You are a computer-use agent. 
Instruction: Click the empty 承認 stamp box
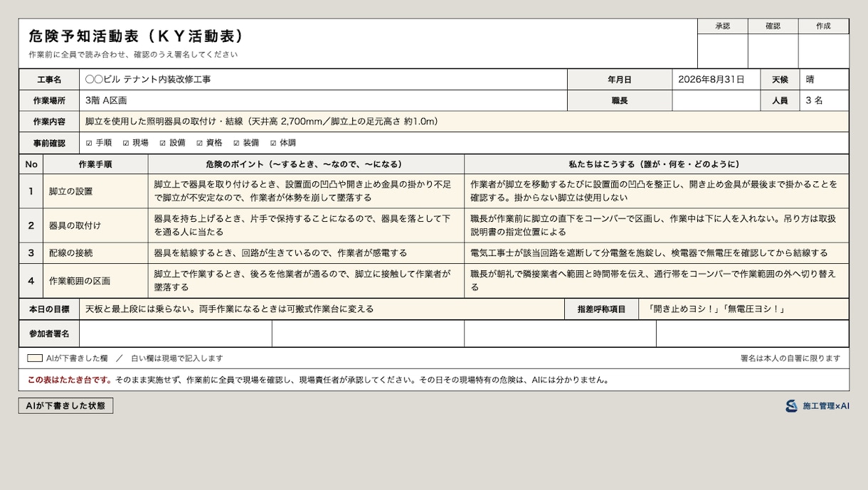coord(722,50)
